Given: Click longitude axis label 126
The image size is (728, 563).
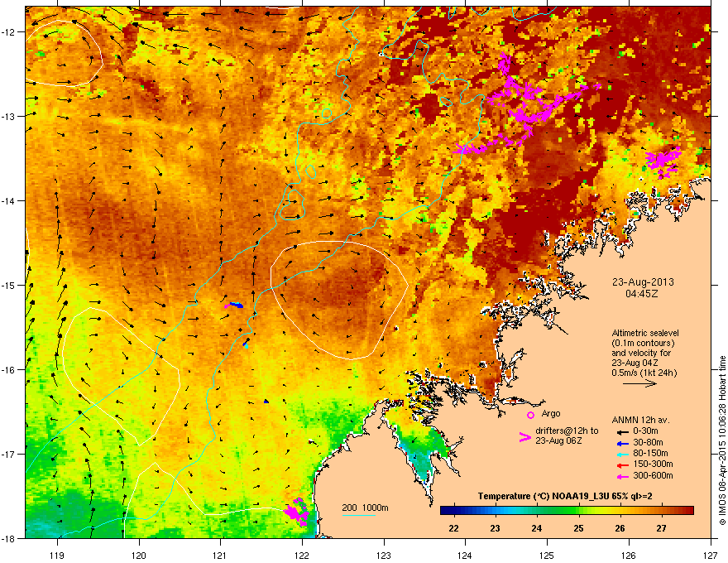Looking at the screenshot, I should 629,555.
